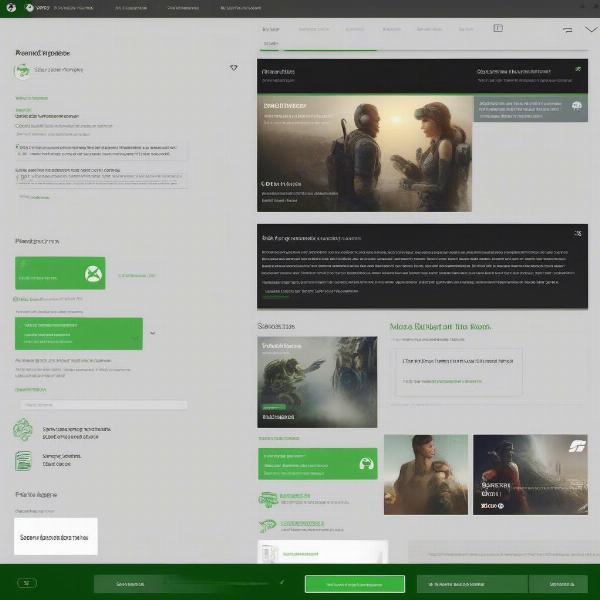The image size is (600, 600).
Task: Expand the chevron next to green text panel
Action: pos(152,333)
